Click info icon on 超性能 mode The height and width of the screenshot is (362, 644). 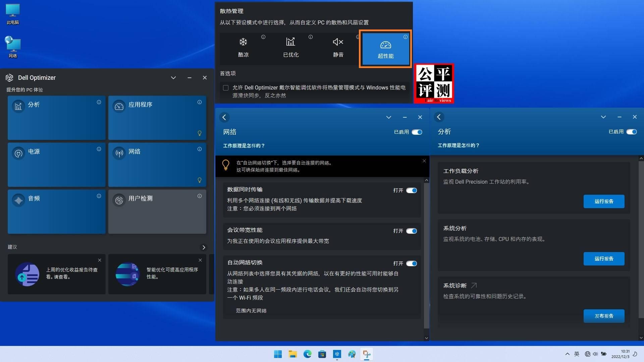(406, 37)
